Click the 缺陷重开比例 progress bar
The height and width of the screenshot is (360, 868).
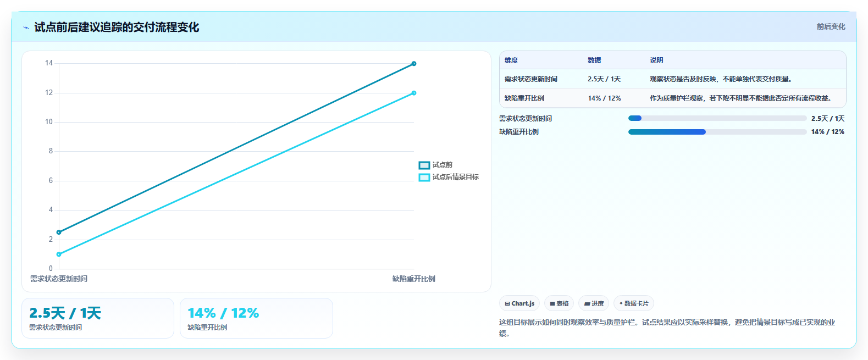click(x=717, y=132)
